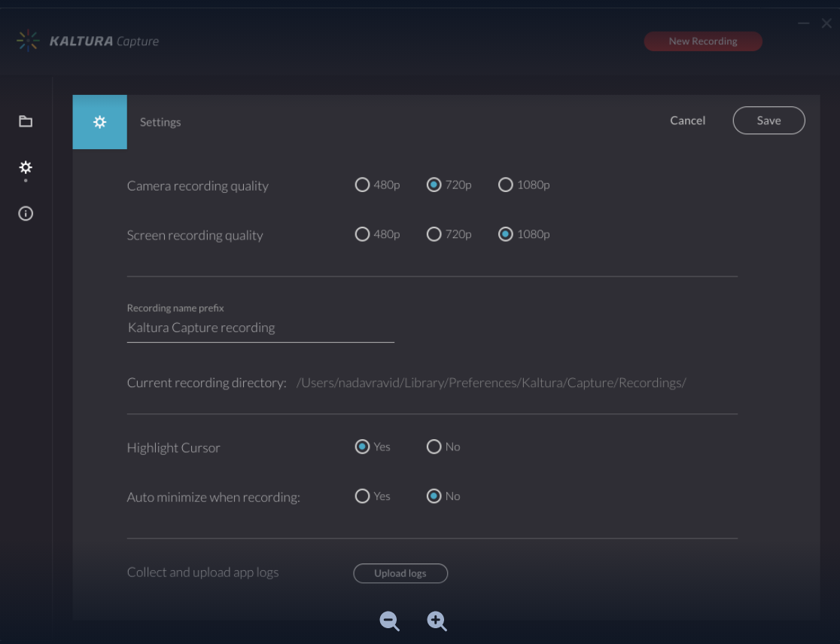Image resolution: width=840 pixels, height=644 pixels.
Task: Start a New Recording
Action: [703, 41]
